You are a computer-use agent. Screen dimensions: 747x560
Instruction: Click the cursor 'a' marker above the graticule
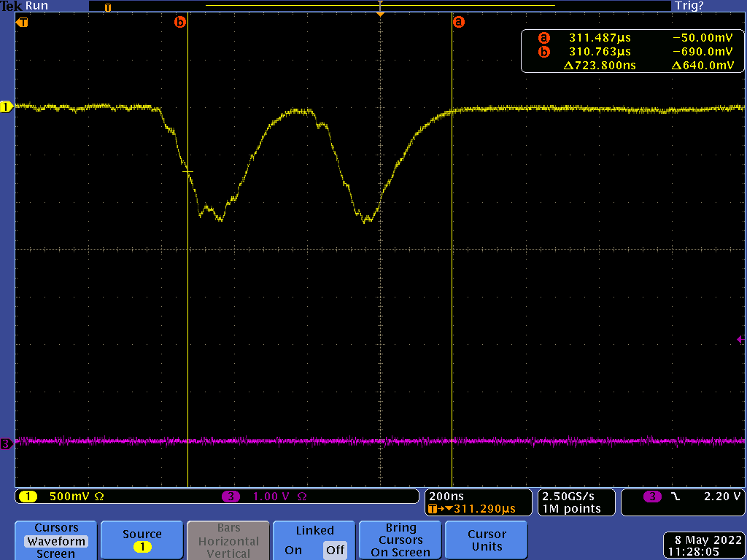tap(458, 23)
